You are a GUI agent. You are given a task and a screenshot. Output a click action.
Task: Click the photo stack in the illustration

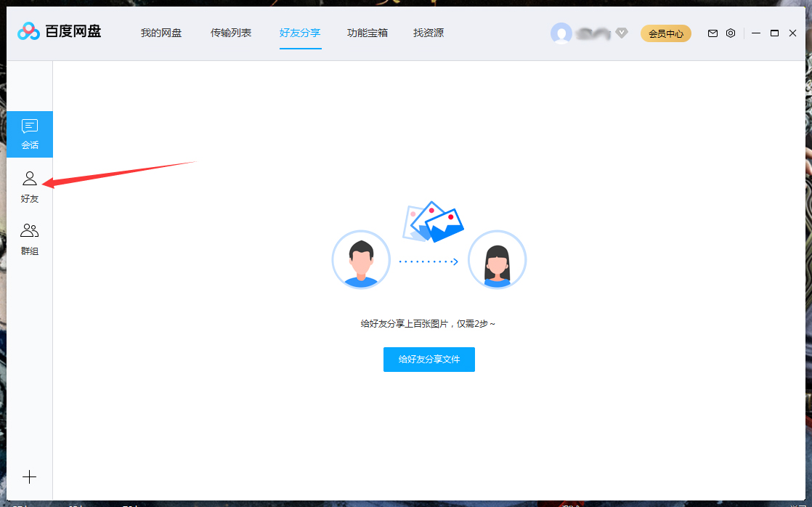(x=433, y=222)
